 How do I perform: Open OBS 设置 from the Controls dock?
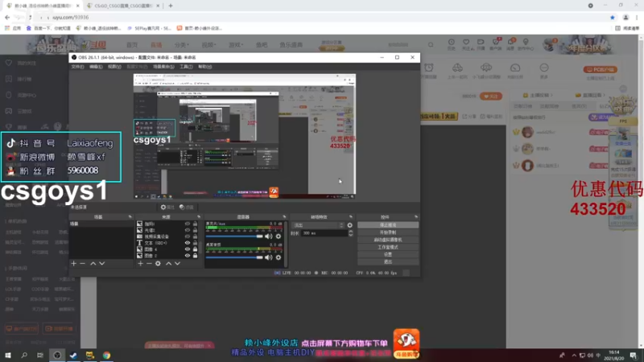[388, 254]
